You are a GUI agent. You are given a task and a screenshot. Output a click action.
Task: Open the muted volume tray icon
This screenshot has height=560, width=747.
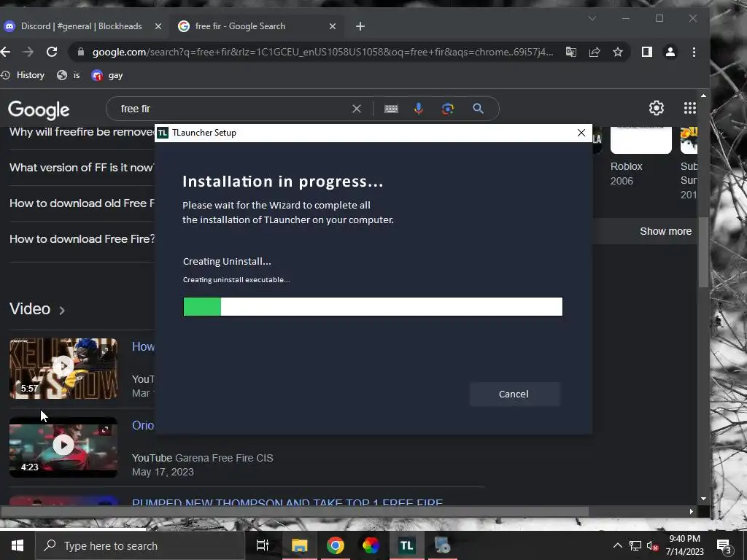tap(653, 545)
